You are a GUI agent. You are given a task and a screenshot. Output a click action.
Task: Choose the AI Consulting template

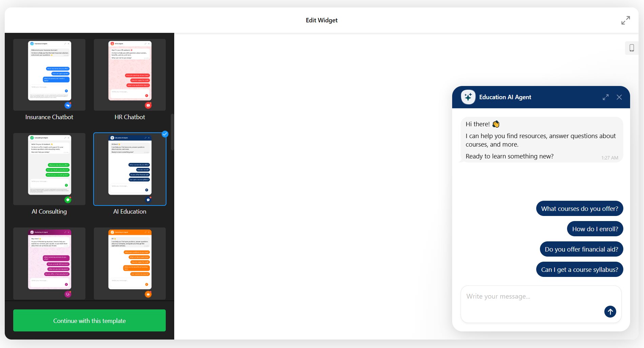click(x=49, y=169)
